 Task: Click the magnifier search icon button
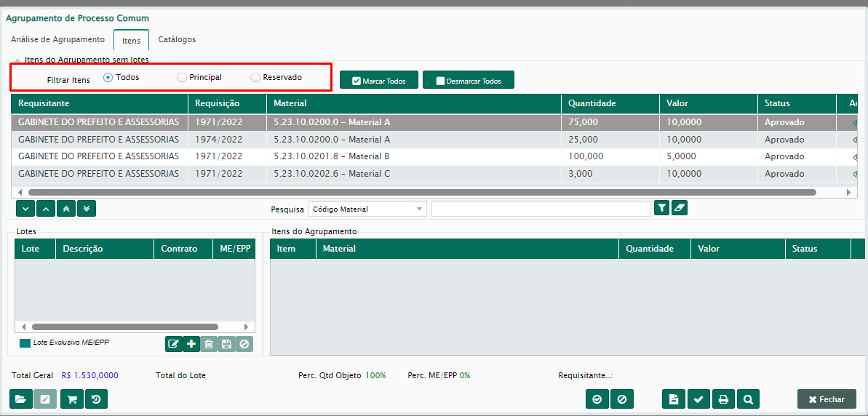tap(748, 399)
